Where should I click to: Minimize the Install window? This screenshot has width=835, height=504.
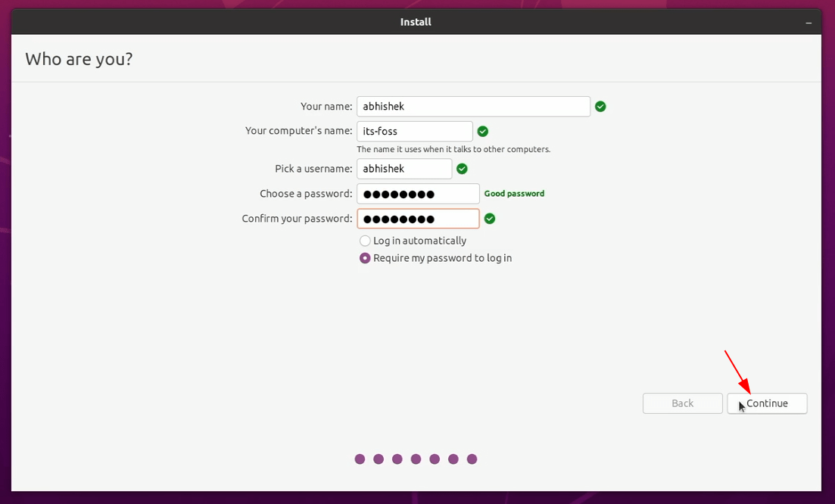coord(809,23)
